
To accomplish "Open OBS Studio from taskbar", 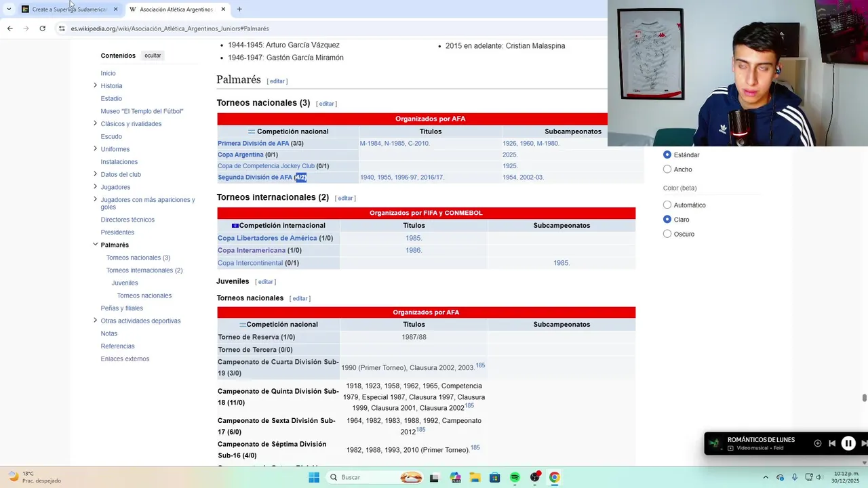I will (x=535, y=477).
